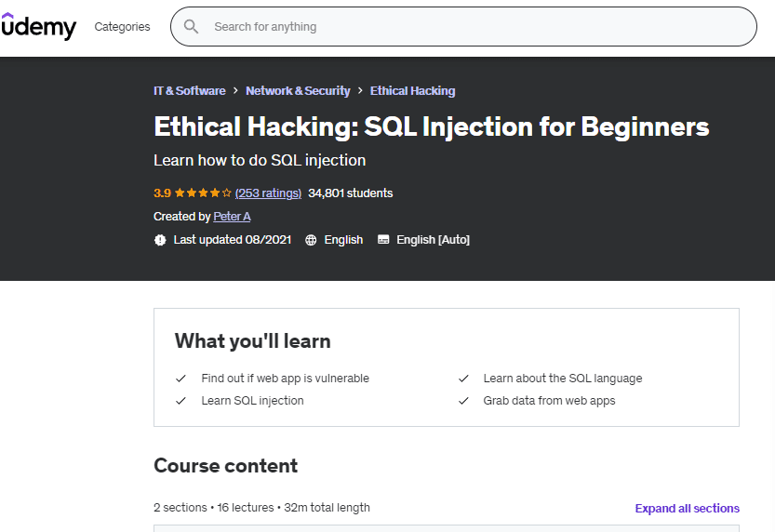Click the globe language icon
The image size is (775, 532).
click(x=311, y=240)
